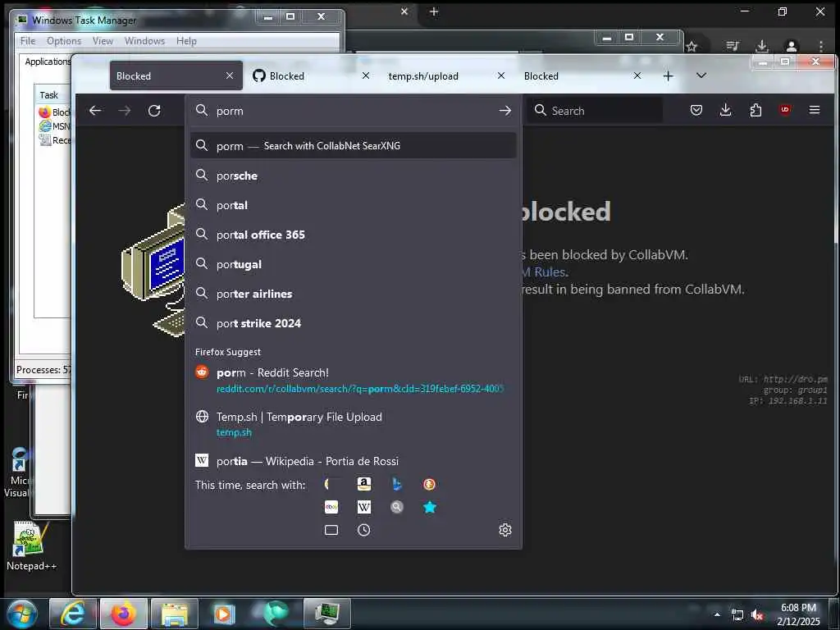Viewport: 840px width, 630px height.
Task: Open a new Firefox tab with plus
Action: click(x=668, y=76)
